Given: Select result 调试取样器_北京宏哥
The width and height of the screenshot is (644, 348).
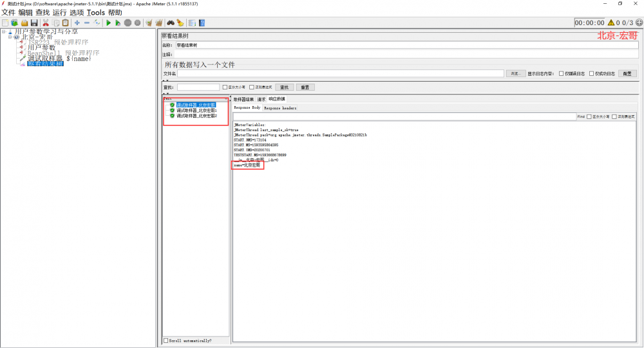Looking at the screenshot, I should [x=196, y=105].
